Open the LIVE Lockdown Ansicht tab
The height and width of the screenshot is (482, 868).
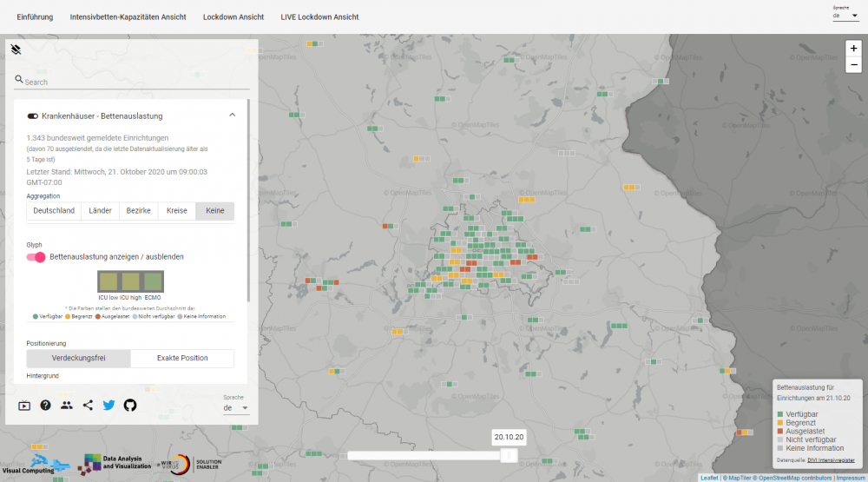click(x=319, y=17)
